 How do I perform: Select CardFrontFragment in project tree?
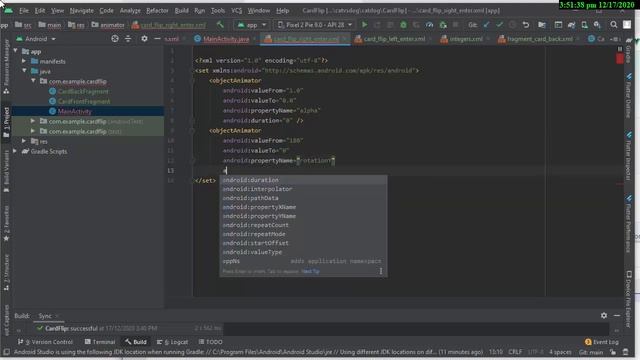point(84,101)
